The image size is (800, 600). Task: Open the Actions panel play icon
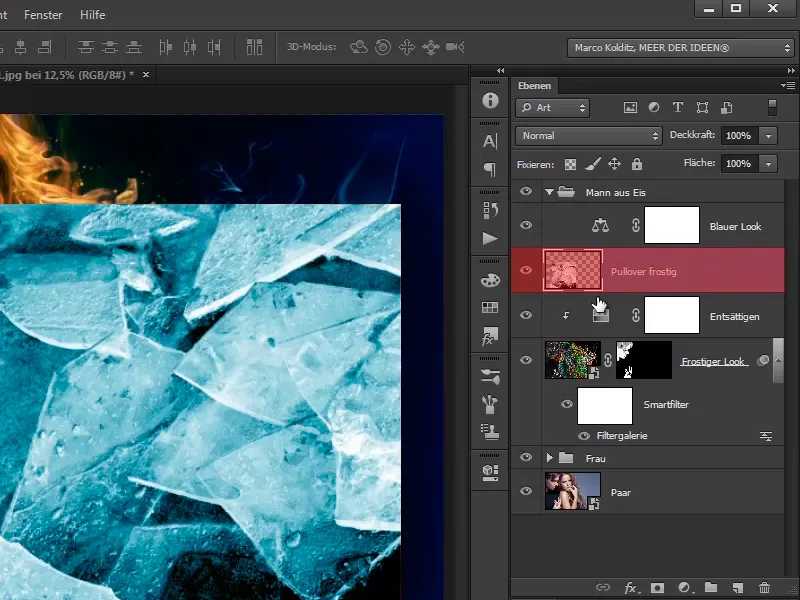(490, 238)
